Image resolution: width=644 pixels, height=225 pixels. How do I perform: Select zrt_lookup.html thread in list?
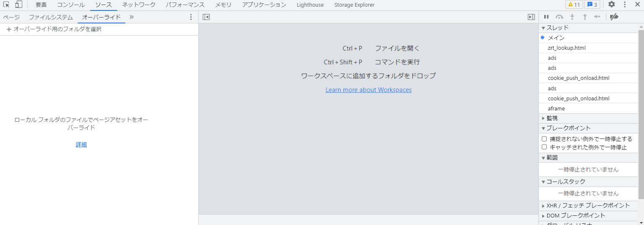pyautogui.click(x=566, y=48)
